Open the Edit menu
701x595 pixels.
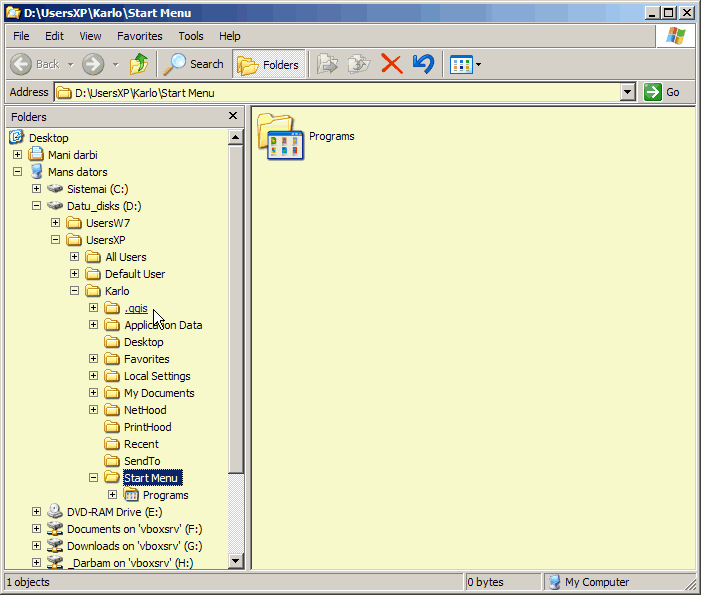[55, 36]
